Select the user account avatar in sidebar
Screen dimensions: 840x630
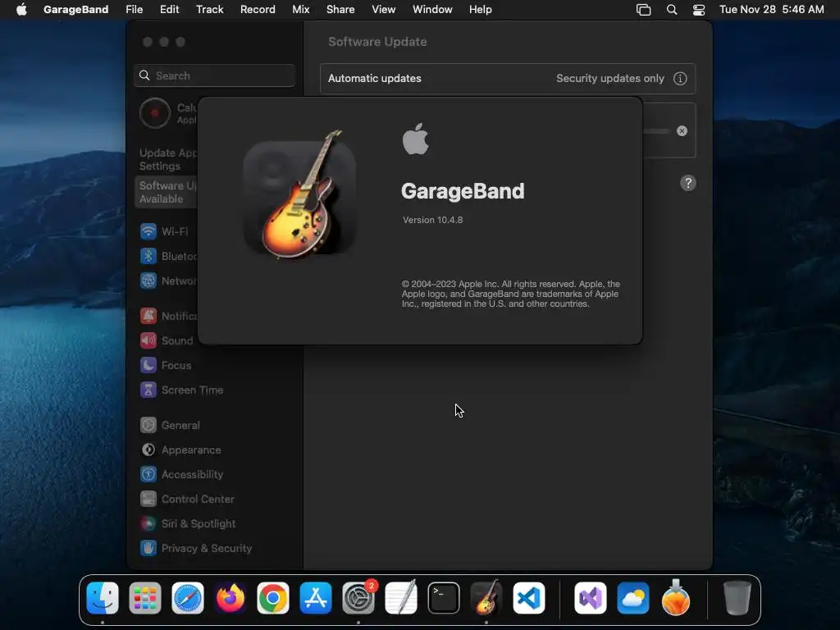point(155,113)
